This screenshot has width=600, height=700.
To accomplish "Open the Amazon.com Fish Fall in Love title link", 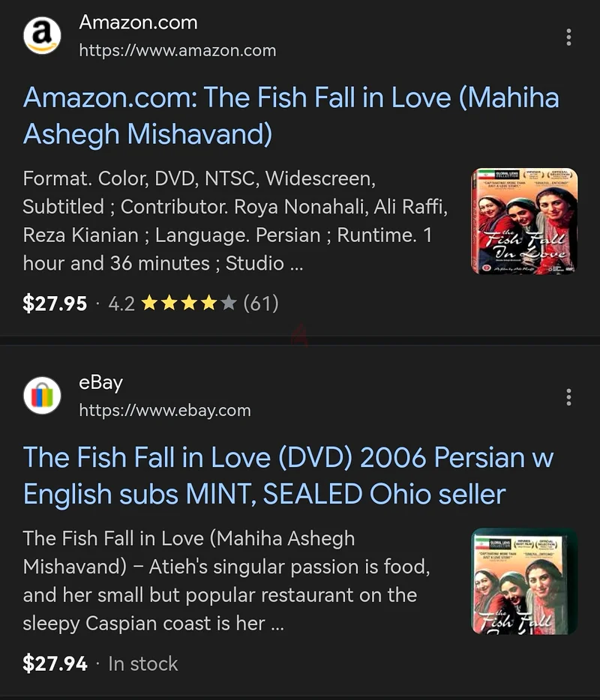I will pos(291,115).
